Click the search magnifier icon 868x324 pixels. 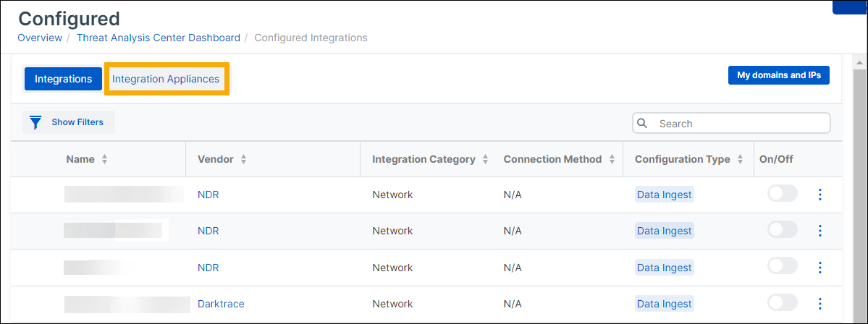[x=642, y=124]
